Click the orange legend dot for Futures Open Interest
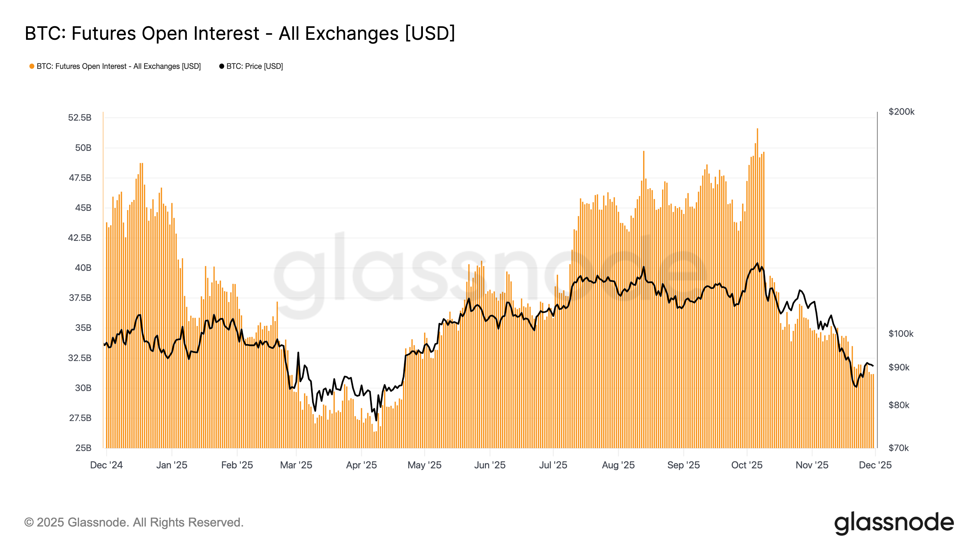The width and height of the screenshot is (980, 551). (32, 66)
